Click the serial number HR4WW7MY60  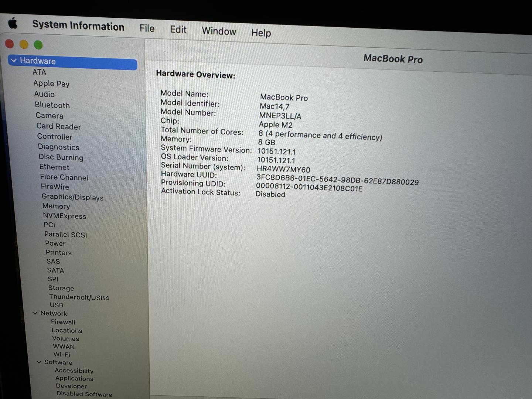tap(283, 170)
